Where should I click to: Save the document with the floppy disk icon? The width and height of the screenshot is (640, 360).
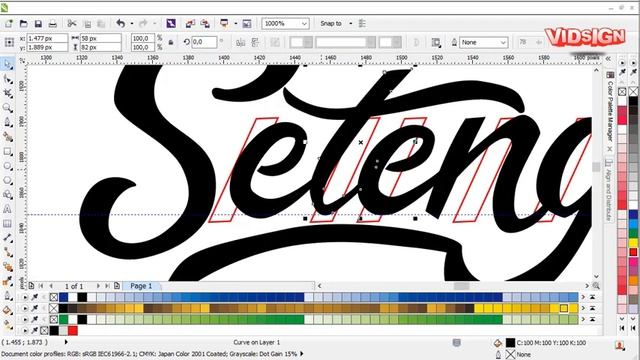38,24
